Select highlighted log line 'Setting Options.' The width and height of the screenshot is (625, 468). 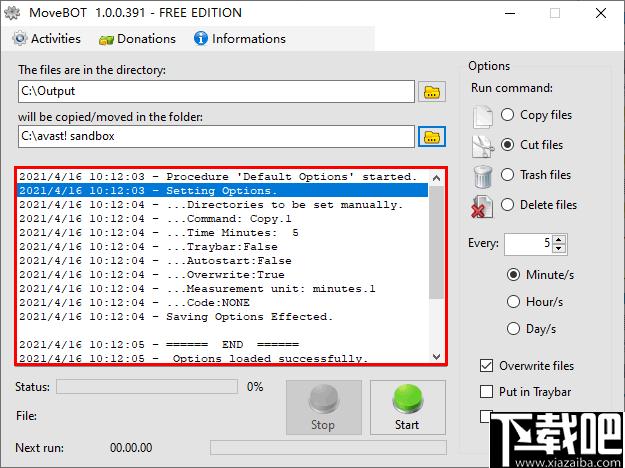(x=223, y=191)
